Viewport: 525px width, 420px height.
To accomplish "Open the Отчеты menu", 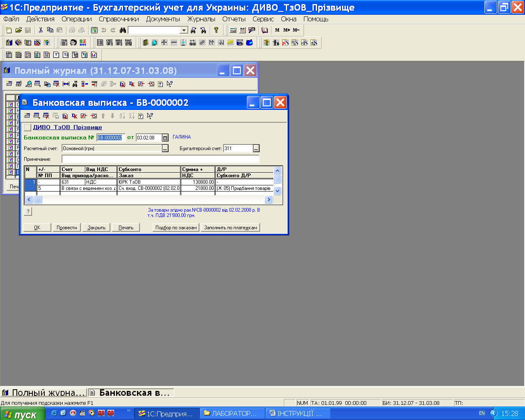I will [234, 19].
